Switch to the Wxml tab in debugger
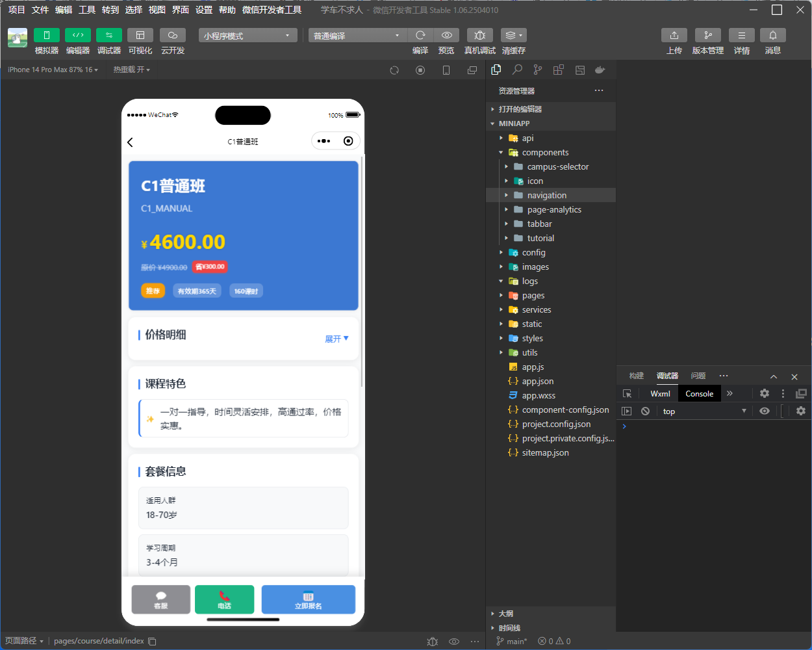The image size is (812, 650). coord(659,393)
